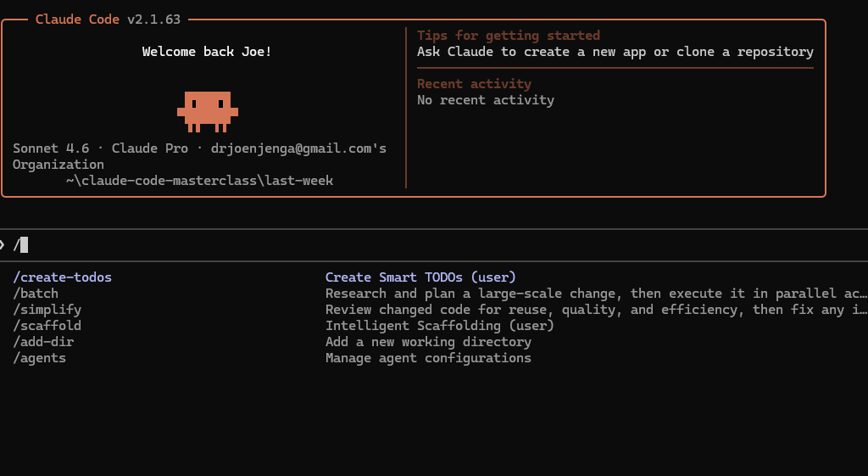Select the /create-todos command
This screenshot has height=476, width=868.
[62, 277]
